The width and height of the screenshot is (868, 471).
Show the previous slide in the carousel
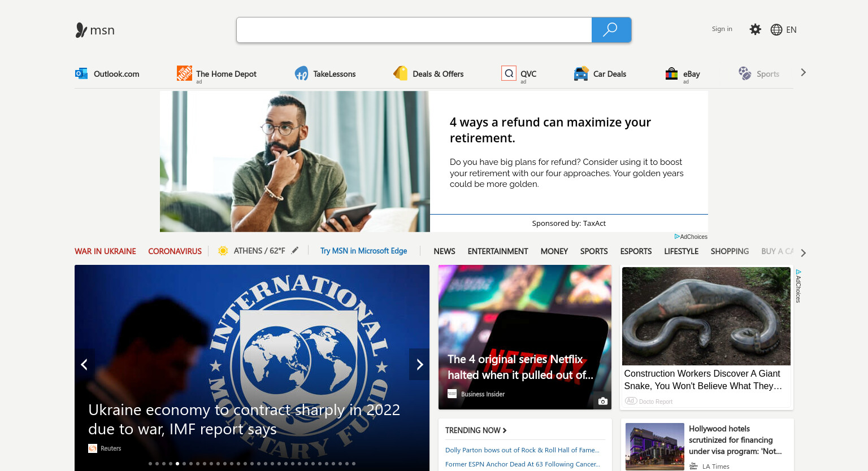point(84,364)
